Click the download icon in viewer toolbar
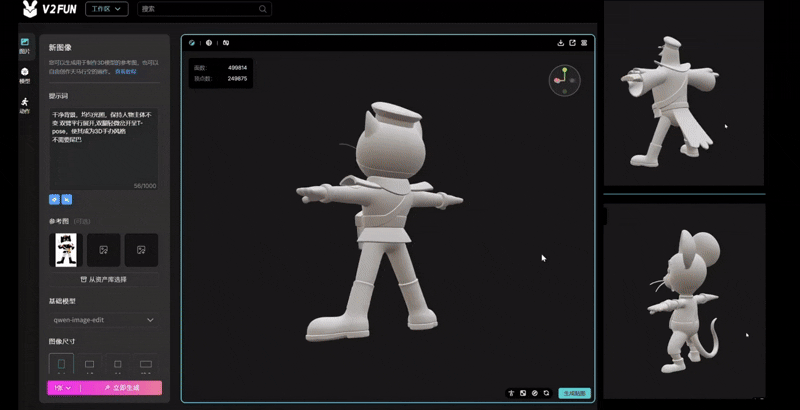This screenshot has width=800, height=410. click(x=561, y=43)
